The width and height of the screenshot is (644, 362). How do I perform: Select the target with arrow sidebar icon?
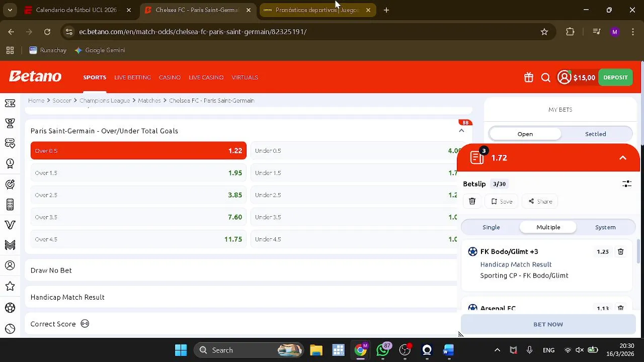point(10,185)
